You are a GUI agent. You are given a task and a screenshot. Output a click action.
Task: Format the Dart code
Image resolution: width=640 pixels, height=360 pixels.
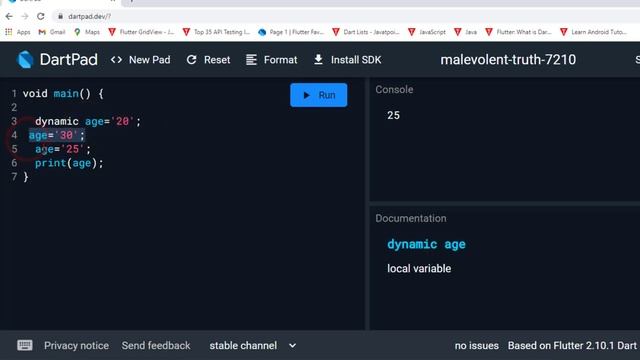(x=272, y=60)
